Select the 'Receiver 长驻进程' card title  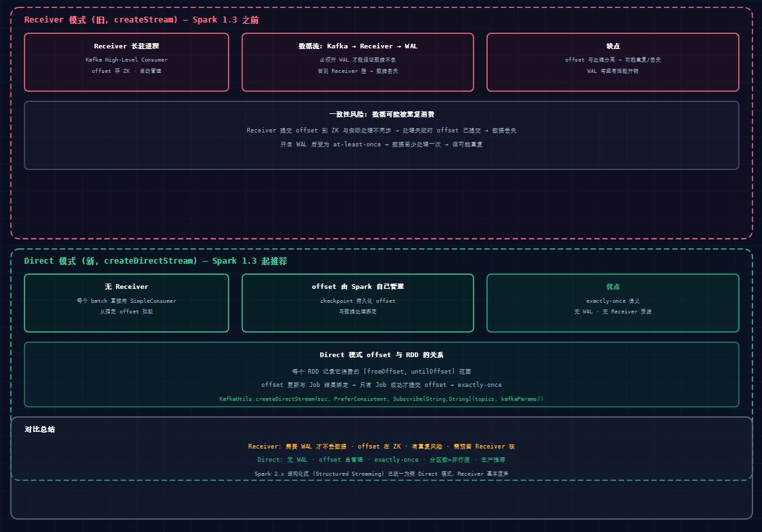[127, 46]
